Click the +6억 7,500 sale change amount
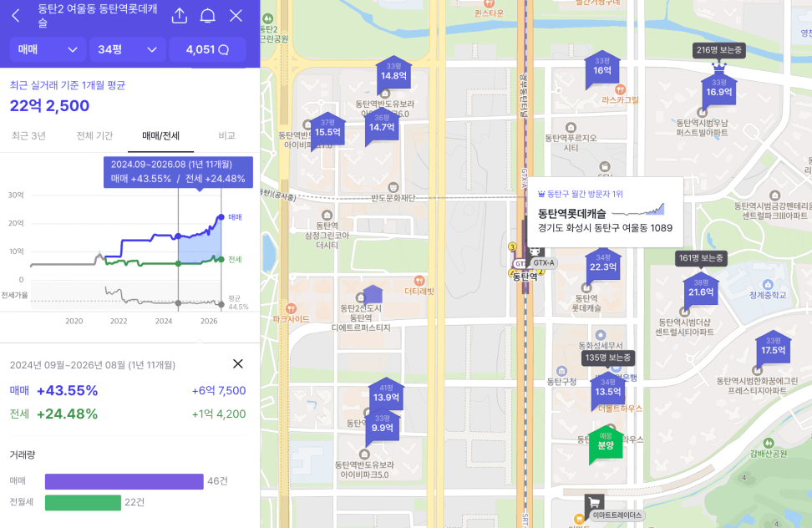 point(219,390)
